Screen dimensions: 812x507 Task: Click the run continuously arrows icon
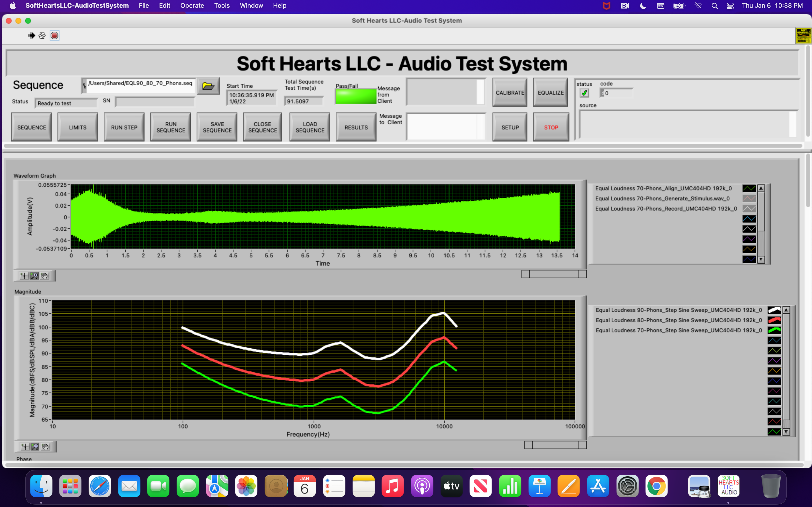pos(42,35)
